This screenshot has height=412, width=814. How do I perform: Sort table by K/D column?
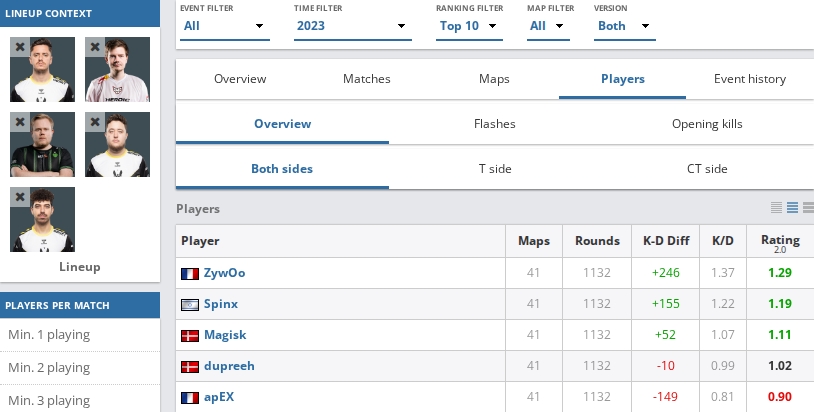(723, 241)
